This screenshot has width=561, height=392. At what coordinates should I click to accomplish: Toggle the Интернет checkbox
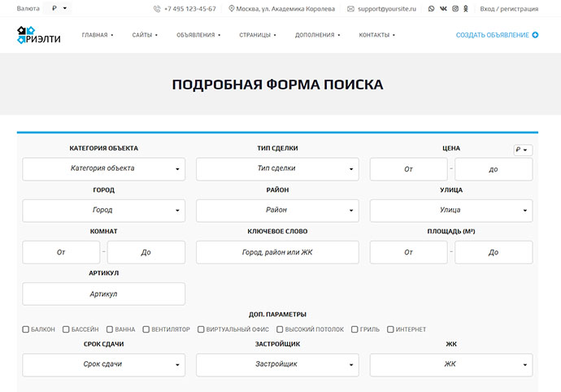tap(390, 329)
